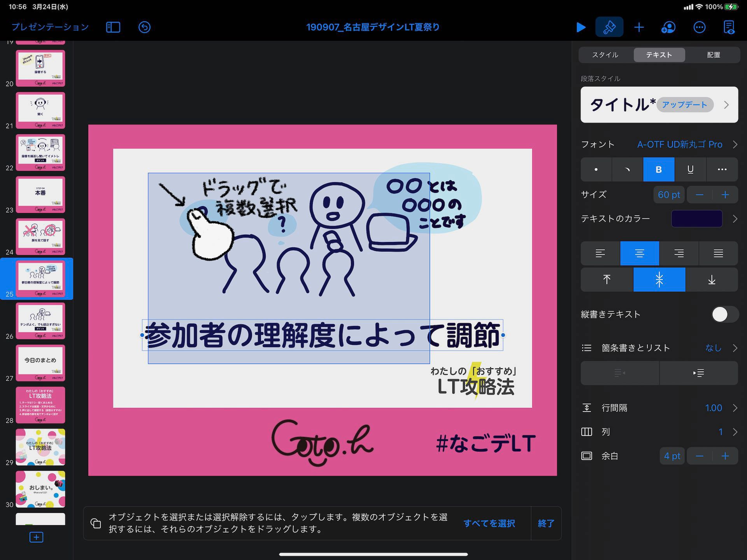Apply the first character style button
This screenshot has height=560, width=747.
tap(596, 170)
